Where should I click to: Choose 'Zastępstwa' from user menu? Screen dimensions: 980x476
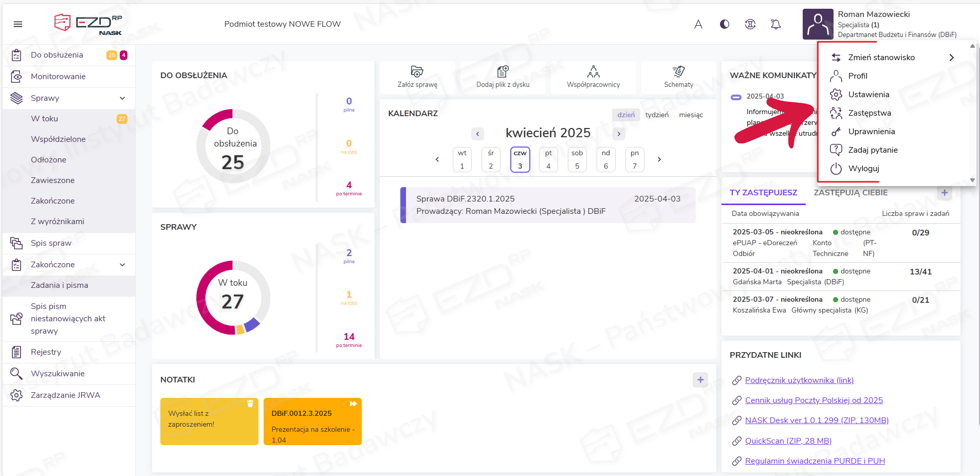pos(870,113)
